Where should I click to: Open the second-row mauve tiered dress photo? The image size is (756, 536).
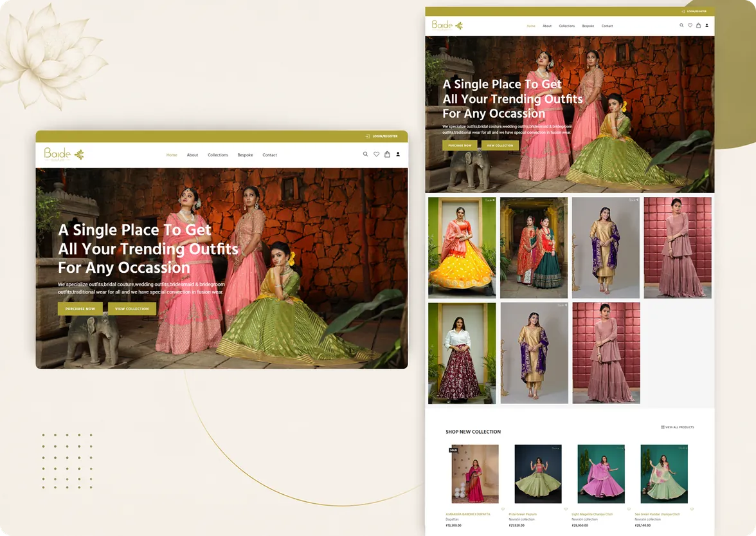[606, 353]
